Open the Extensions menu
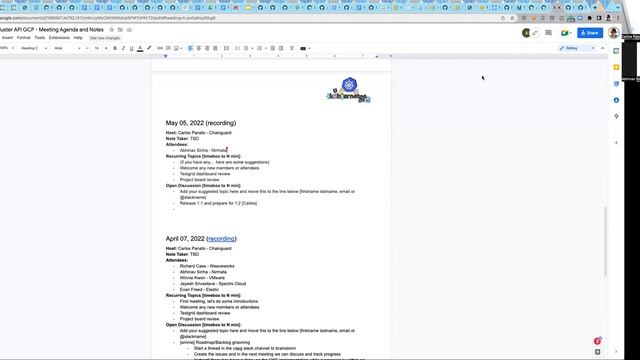 coord(59,38)
